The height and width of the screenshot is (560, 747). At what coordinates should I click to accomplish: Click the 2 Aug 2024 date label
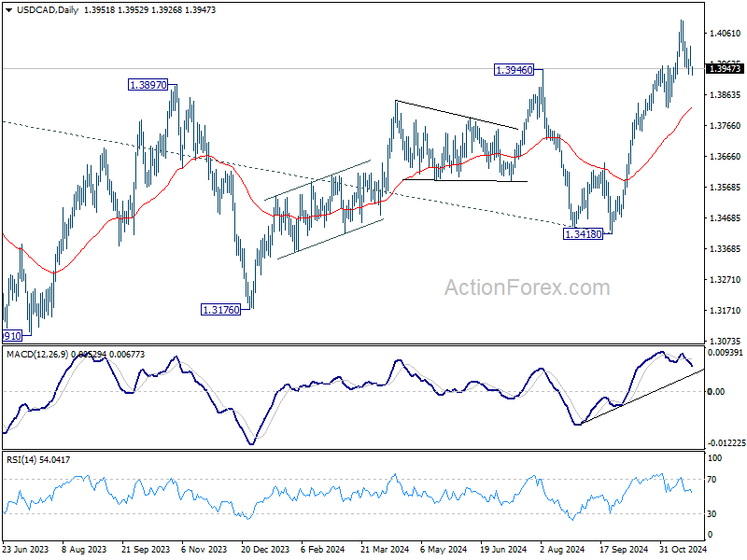pyautogui.click(x=563, y=549)
